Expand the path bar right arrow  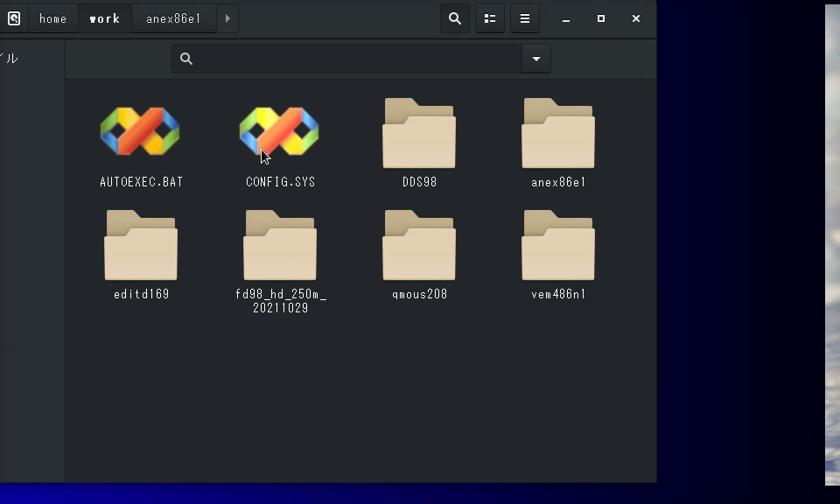coord(227,18)
